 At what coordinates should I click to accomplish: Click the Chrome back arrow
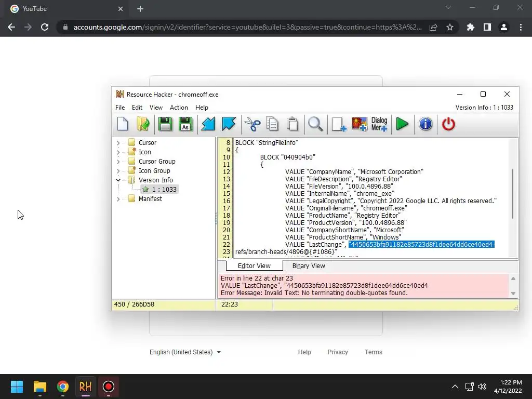point(11,27)
